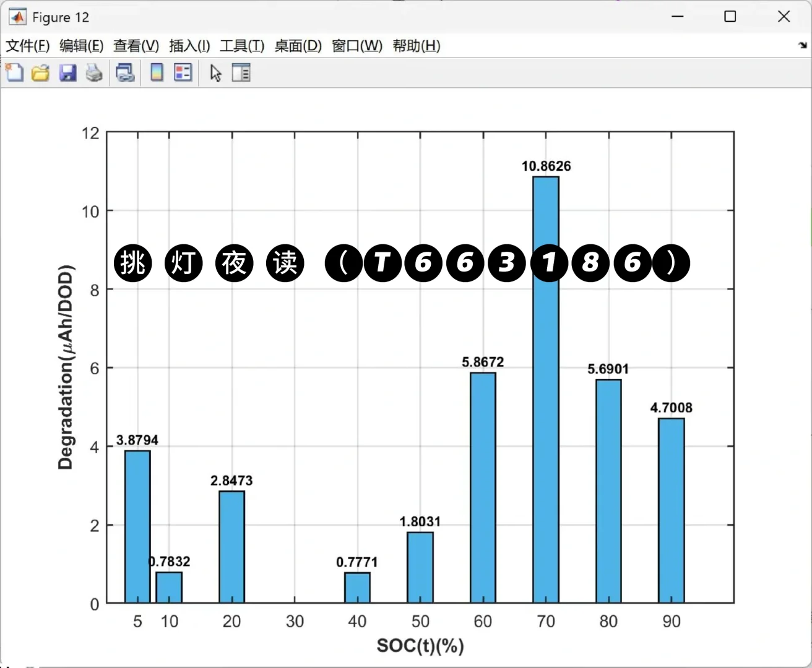Click the 10.8626 bar value label
The width and height of the screenshot is (812, 668).
pos(546,166)
